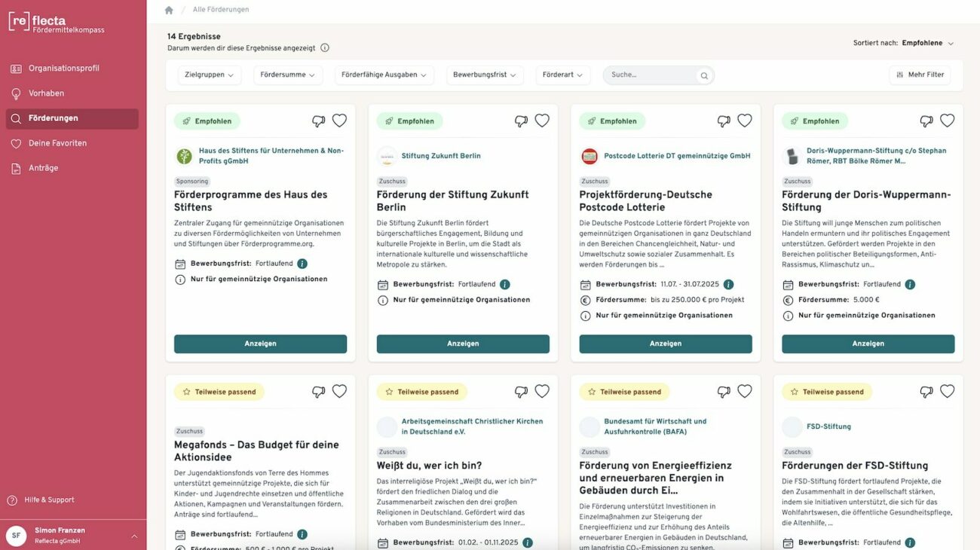The height and width of the screenshot is (550, 980).
Task: Favorite the Haus des Stiftens funding card
Action: [340, 121]
